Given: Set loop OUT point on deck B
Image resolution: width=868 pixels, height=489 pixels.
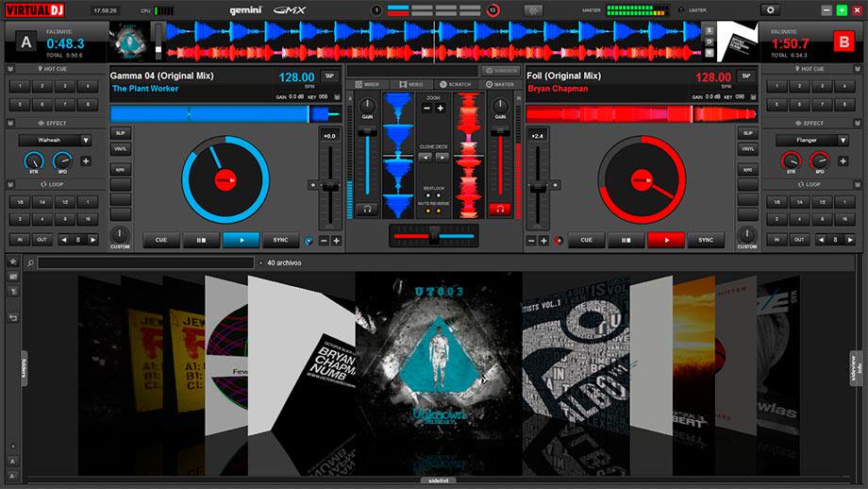Looking at the screenshot, I should click(799, 240).
